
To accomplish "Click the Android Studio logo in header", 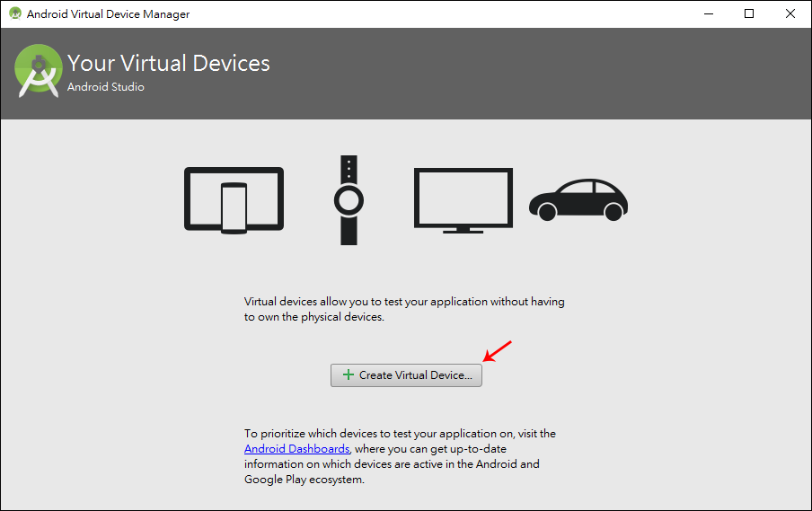I will 39,71.
